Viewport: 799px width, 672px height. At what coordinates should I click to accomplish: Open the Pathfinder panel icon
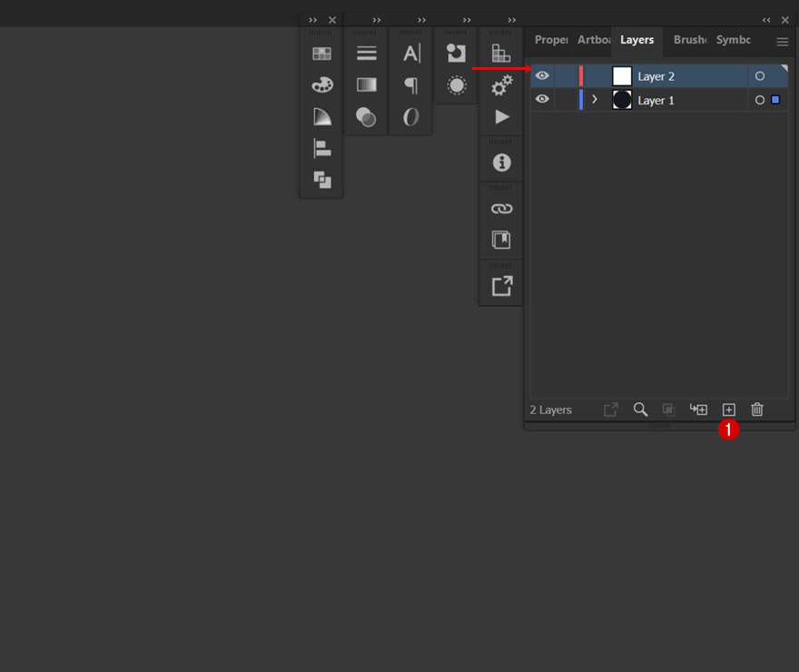321,179
